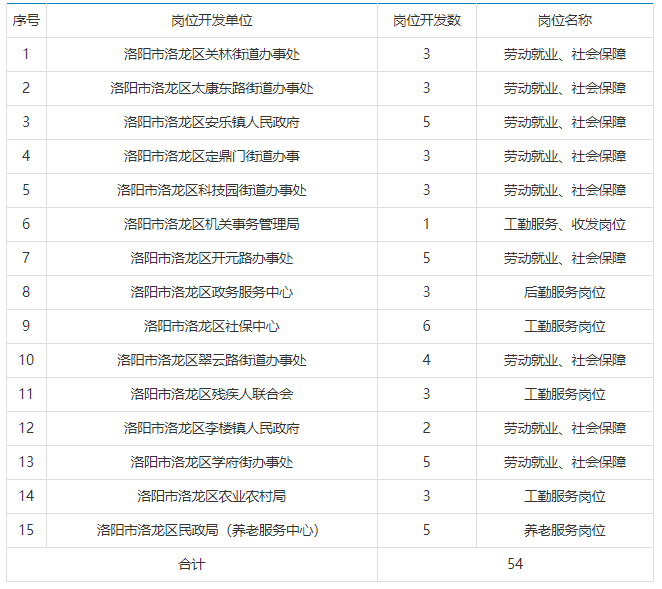Select the cell 洛阳市洛龙区太康东路街道办事处
Viewport: 662px width, 589px height.
point(212,88)
